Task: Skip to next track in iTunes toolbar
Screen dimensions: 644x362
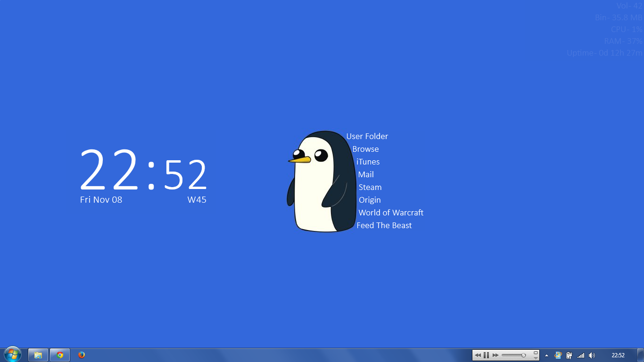Action: pyautogui.click(x=495, y=355)
